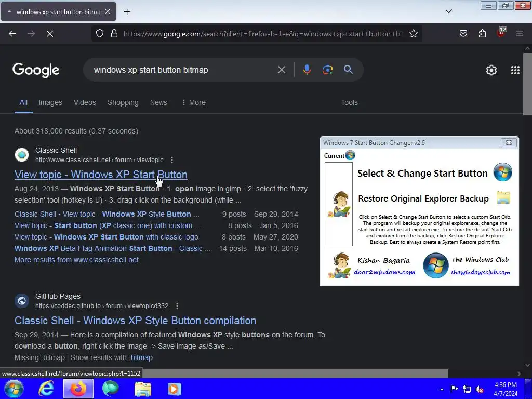The image size is (532, 399).
Task: Visit the door2windows.com link
Action: (384, 272)
